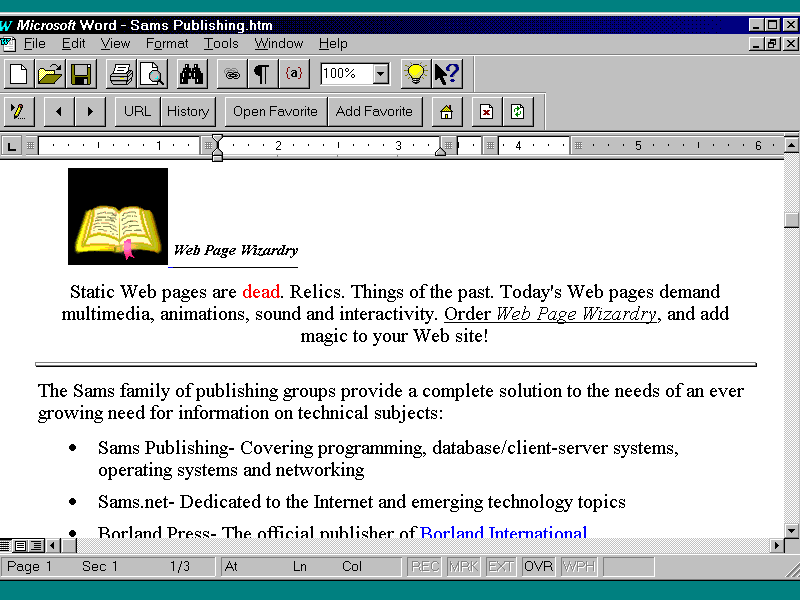
Task: Open the Tools menu
Action: pos(221,44)
